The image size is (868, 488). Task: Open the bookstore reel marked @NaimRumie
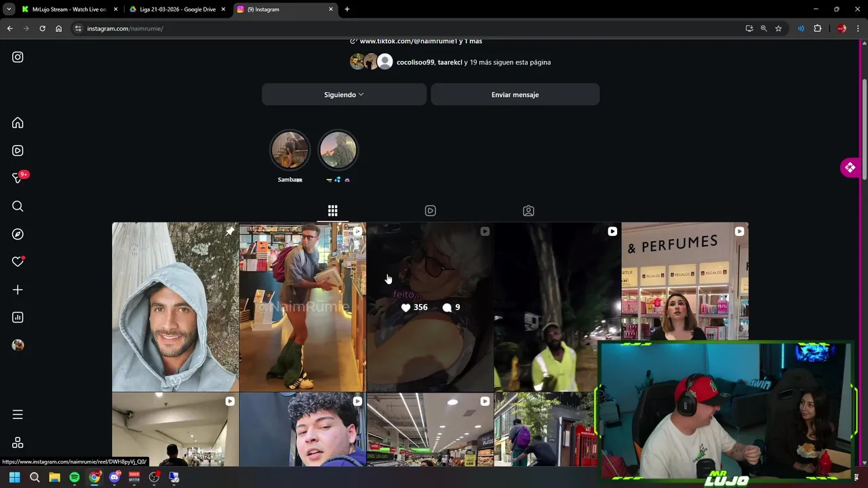tap(302, 307)
